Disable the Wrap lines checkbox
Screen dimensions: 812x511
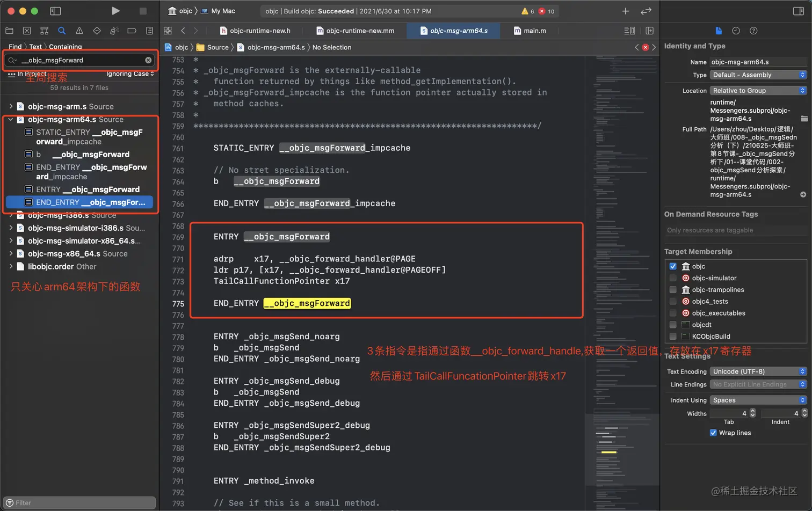[713, 433]
